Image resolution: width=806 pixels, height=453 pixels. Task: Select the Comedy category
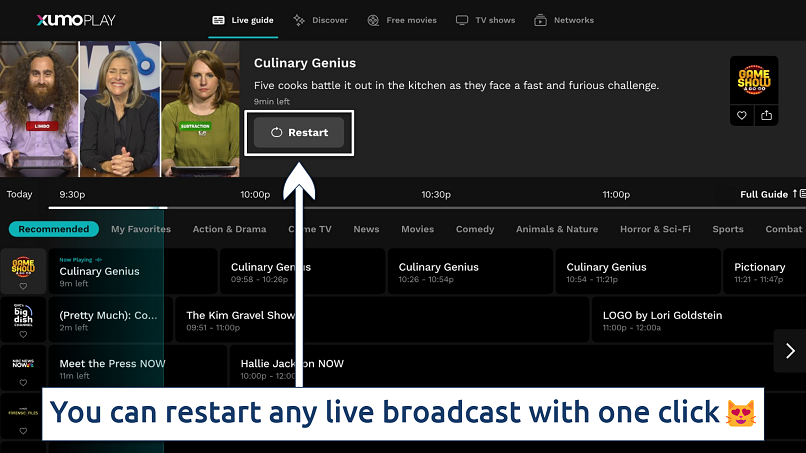click(x=474, y=229)
